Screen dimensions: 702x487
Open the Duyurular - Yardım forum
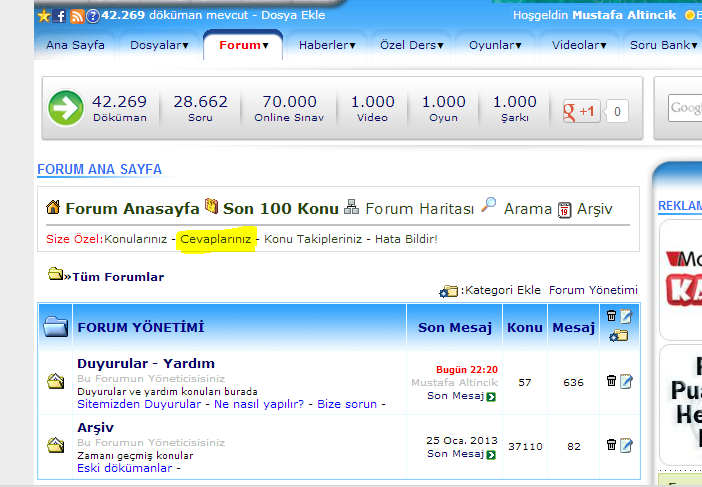click(146, 363)
